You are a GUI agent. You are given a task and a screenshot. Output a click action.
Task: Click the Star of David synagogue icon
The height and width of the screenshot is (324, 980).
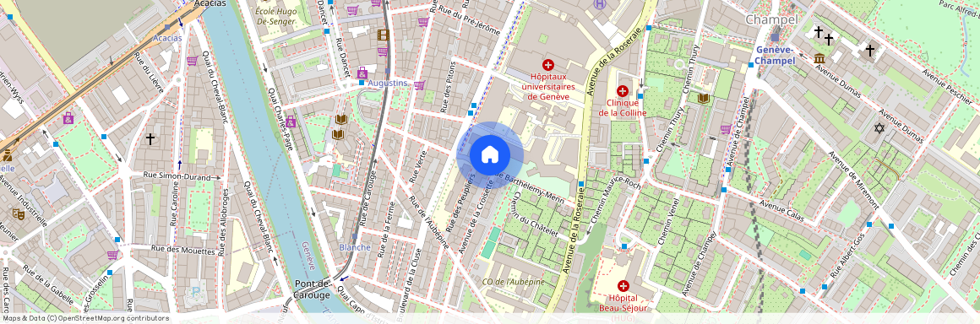[879, 128]
